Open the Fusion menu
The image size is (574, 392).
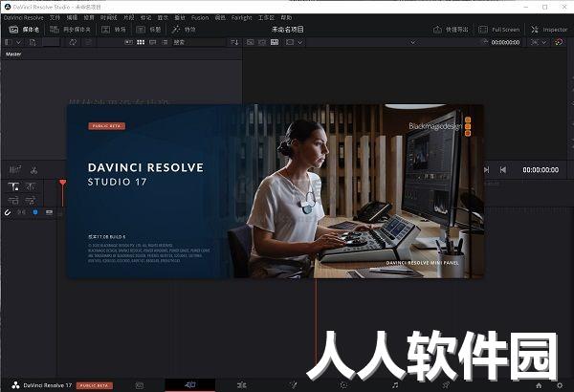200,17
